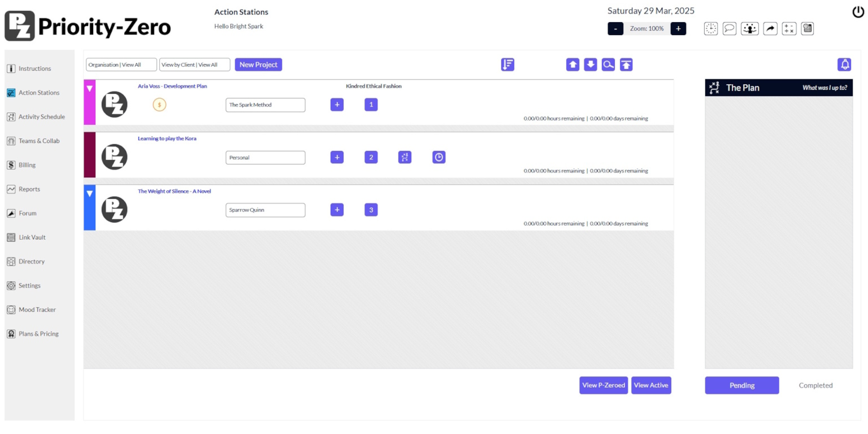868x434 pixels.
Task: Expand The Weight of Silence project arrow
Action: pos(90,194)
